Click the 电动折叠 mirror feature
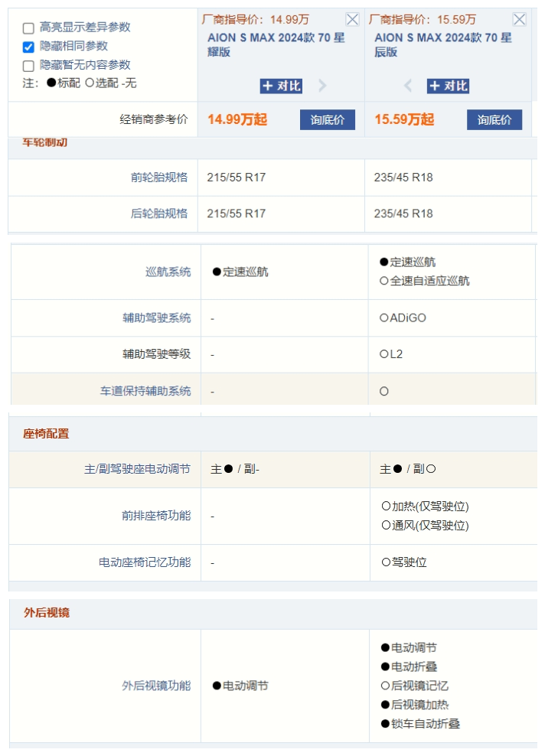545x756 pixels. click(x=409, y=666)
